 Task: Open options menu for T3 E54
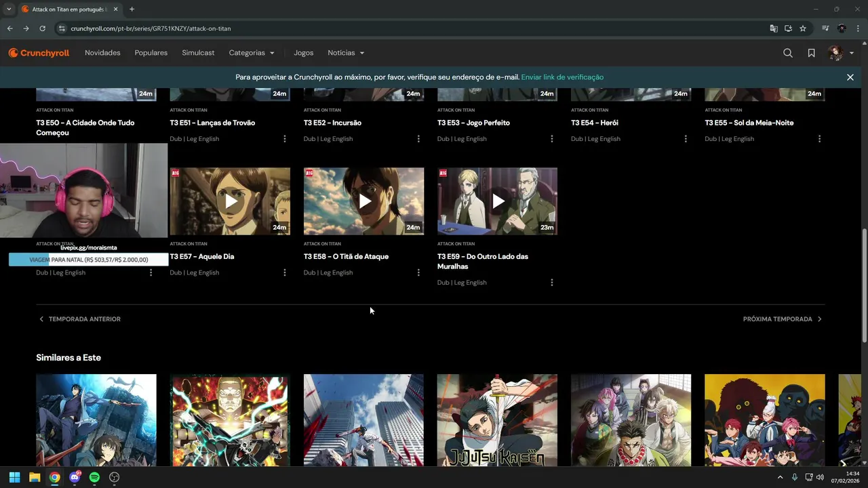click(686, 139)
